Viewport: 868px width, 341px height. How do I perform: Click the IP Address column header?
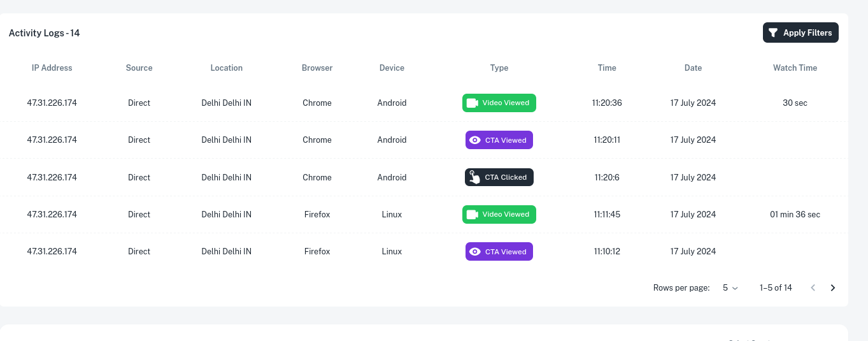coord(52,68)
